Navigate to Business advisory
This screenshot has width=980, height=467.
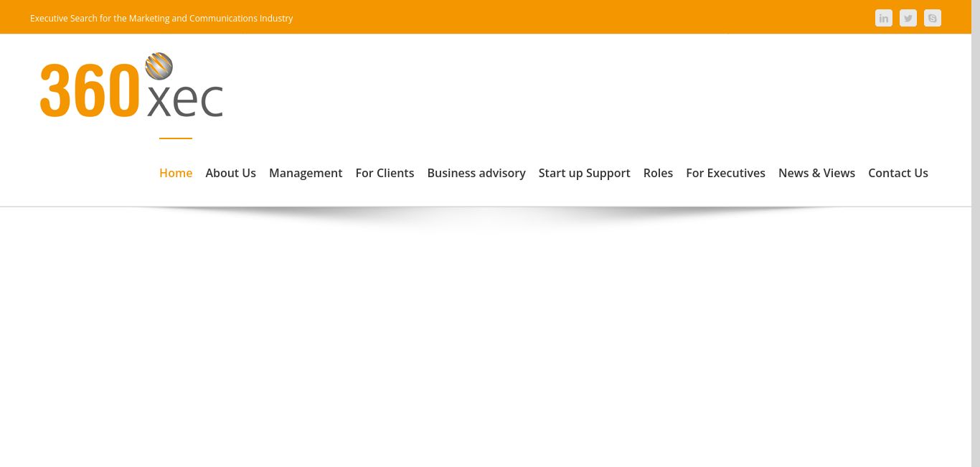[476, 173]
